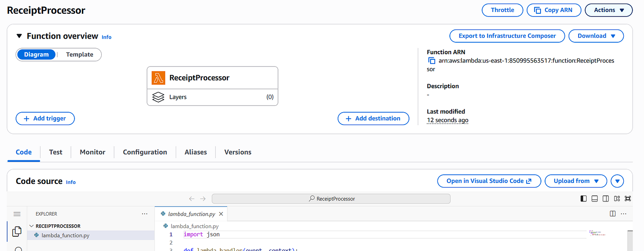Click Add trigger button

point(45,118)
